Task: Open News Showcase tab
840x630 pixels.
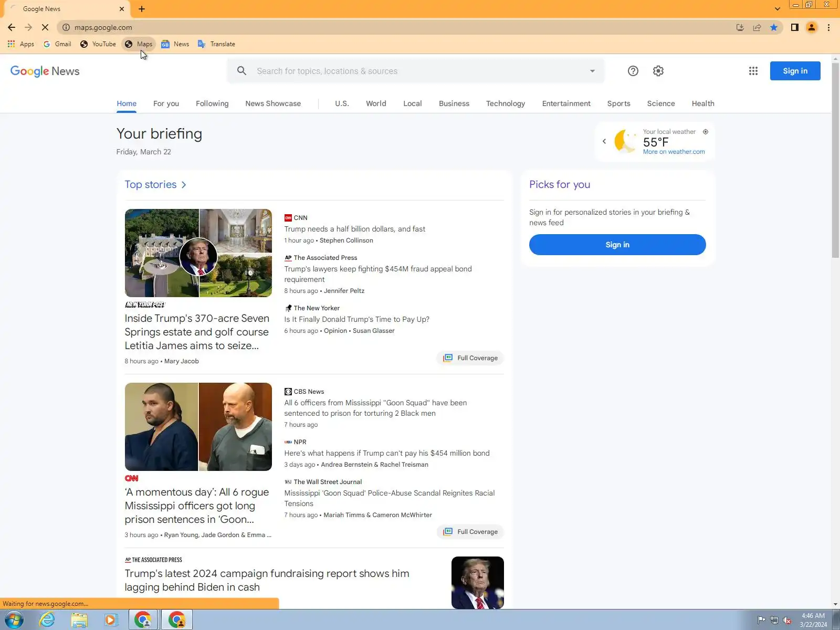Action: [273, 103]
